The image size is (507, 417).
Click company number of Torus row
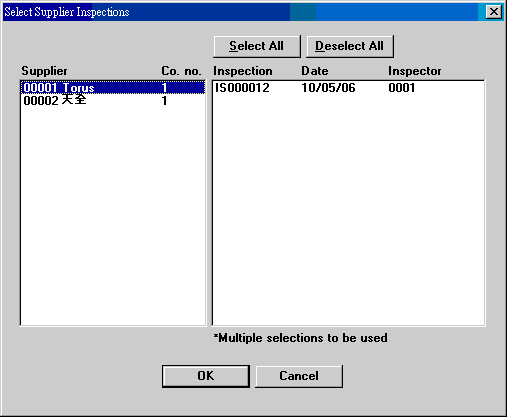point(164,88)
